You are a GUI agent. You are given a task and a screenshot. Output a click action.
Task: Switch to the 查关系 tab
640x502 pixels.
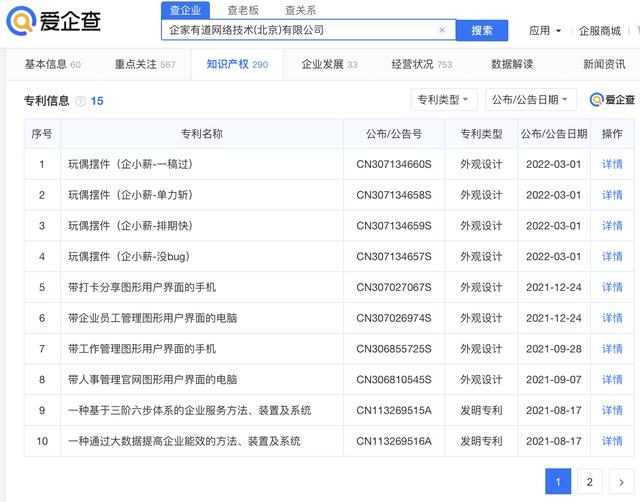tap(300, 10)
